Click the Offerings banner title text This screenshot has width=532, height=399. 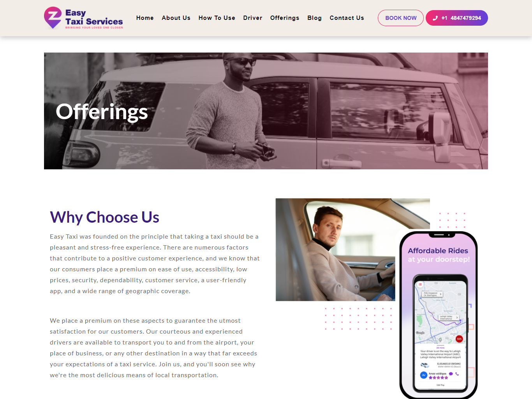[102, 112]
